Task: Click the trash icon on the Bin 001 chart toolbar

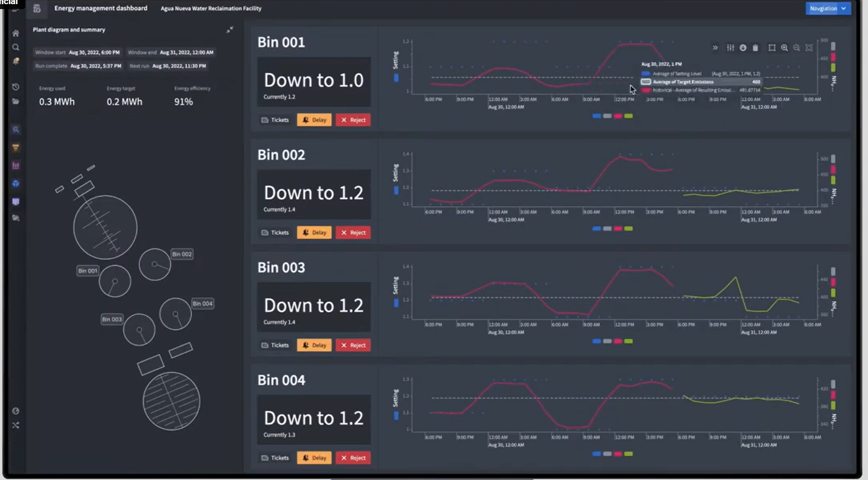Action: (x=755, y=48)
